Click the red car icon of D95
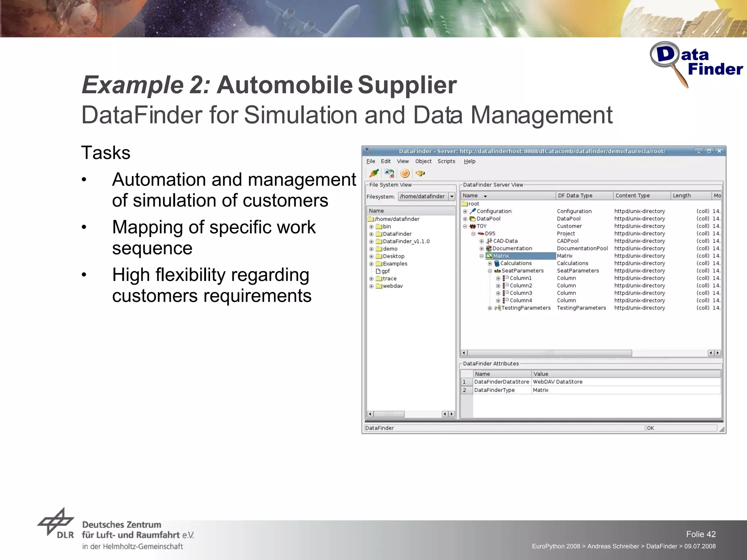 click(x=481, y=233)
